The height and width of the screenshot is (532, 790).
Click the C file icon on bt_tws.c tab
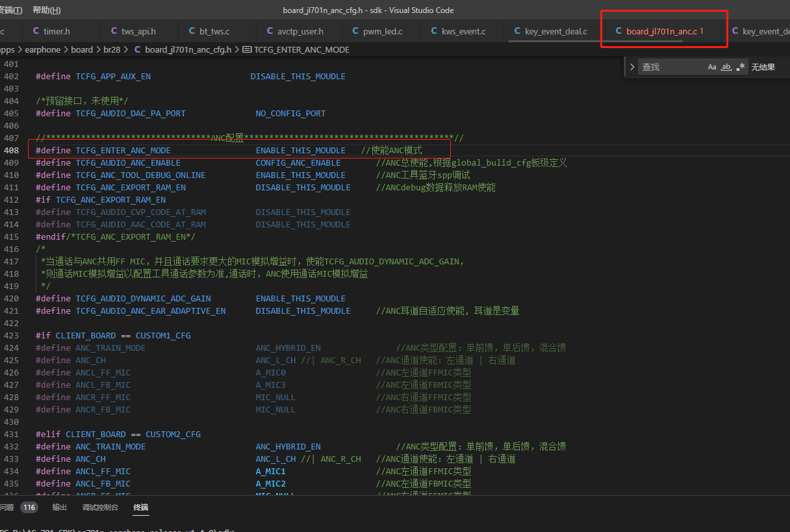pyautogui.click(x=192, y=31)
